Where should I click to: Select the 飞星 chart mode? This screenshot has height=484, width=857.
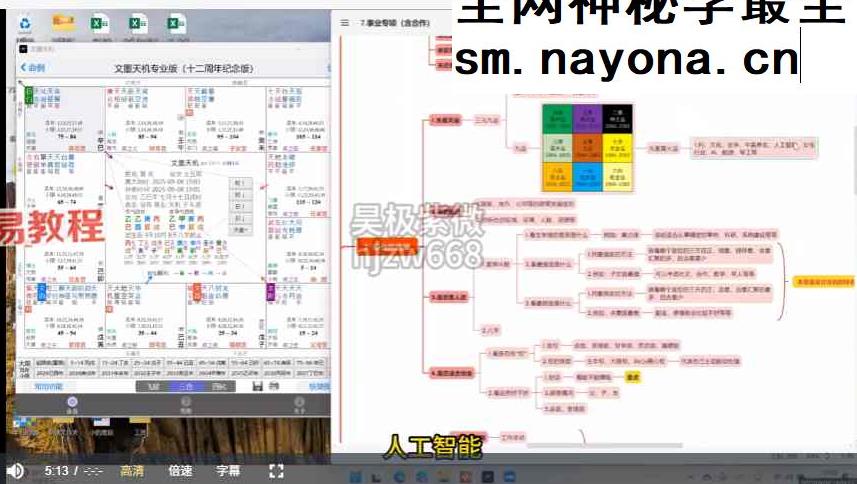(154, 386)
